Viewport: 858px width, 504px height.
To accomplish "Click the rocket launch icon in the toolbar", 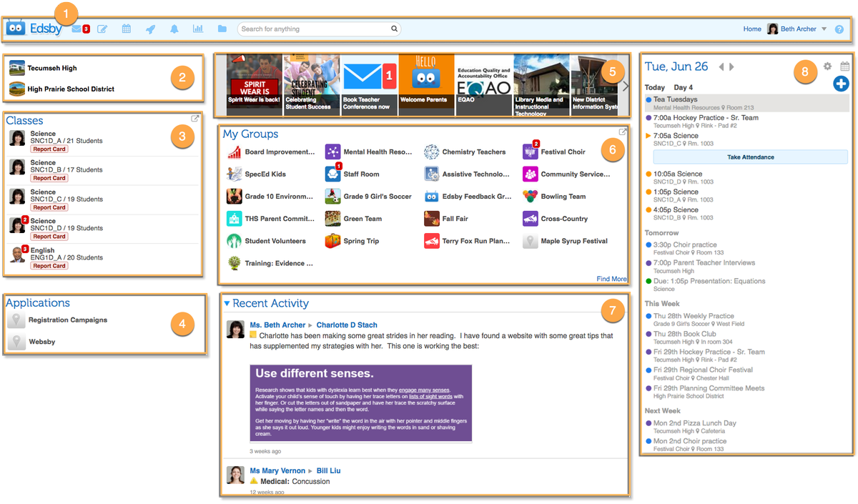I will (150, 29).
